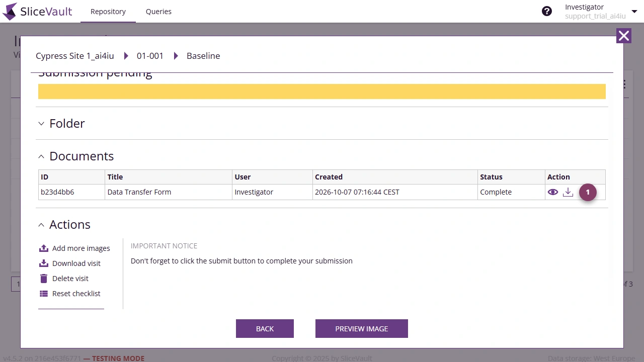Click document ID b23d4bb6
The image size is (644, 362).
point(57,192)
